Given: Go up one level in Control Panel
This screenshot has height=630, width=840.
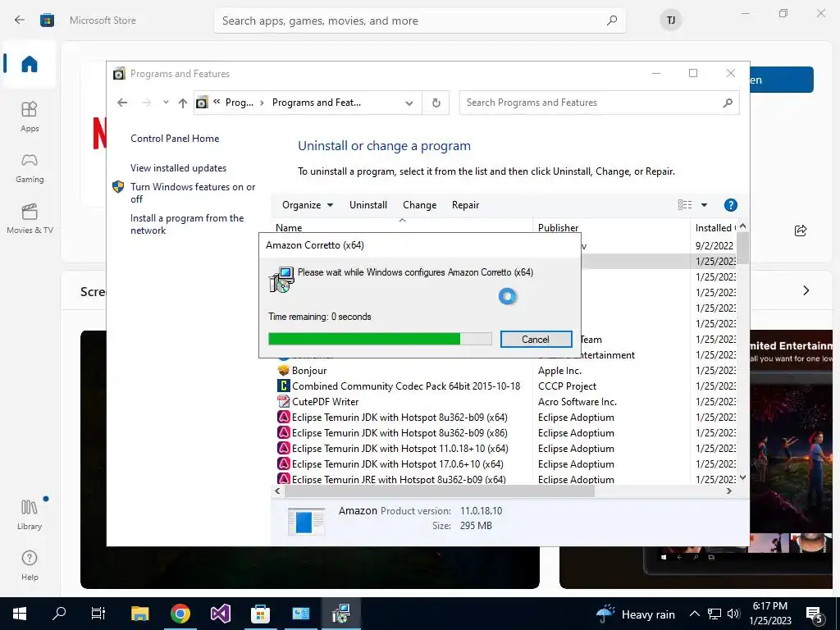Looking at the screenshot, I should pos(183,103).
